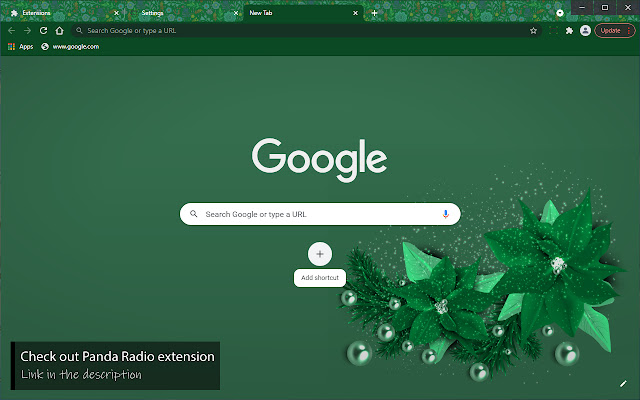The image size is (640, 400).
Task: Minimize the Chrome window
Action: click(582, 7)
